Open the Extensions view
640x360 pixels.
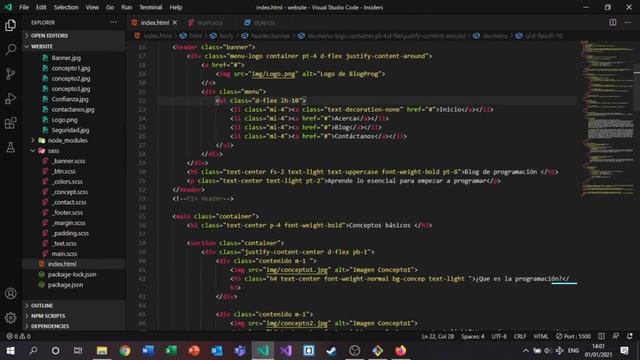tap(11, 122)
